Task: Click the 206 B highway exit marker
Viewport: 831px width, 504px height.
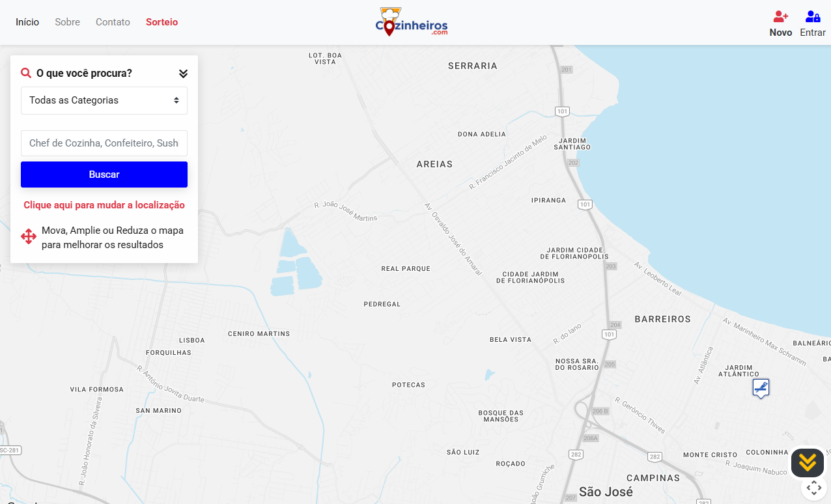Action: click(x=600, y=412)
